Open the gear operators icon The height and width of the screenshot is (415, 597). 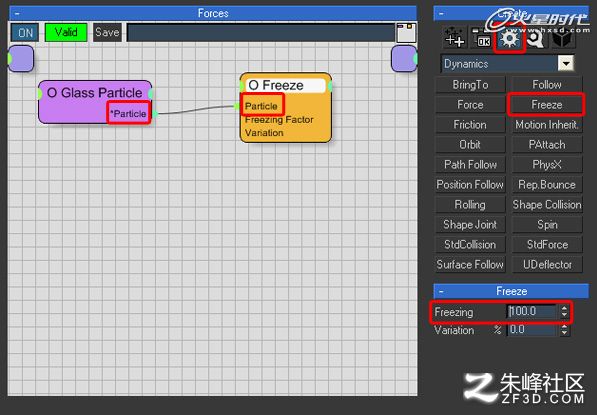coord(509,39)
